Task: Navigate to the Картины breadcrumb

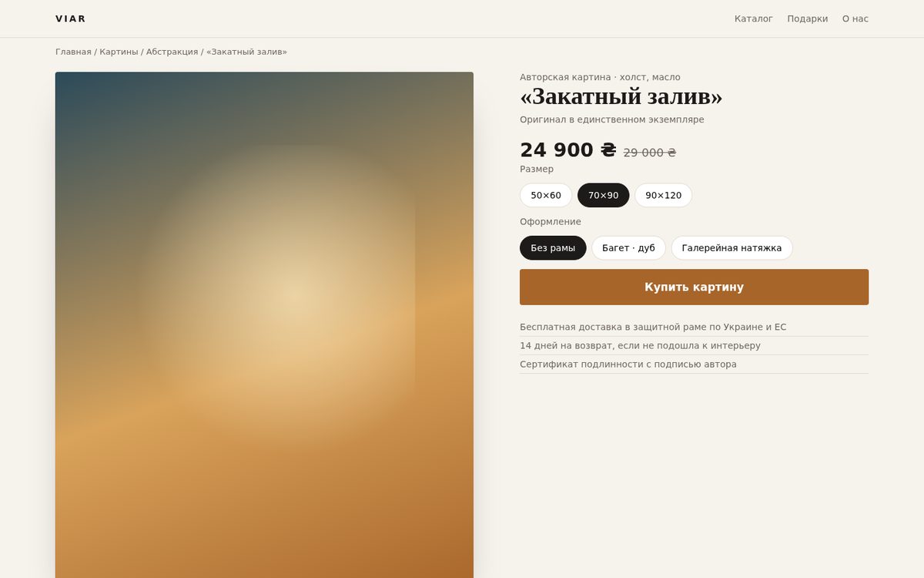Action: coord(119,52)
